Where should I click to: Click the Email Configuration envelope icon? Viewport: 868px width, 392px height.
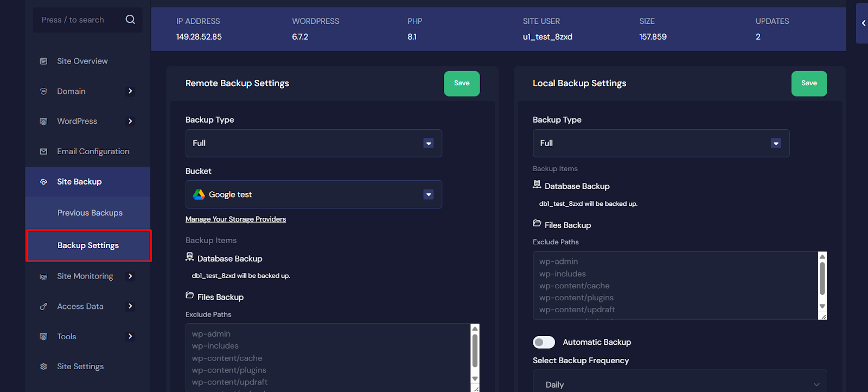43,151
